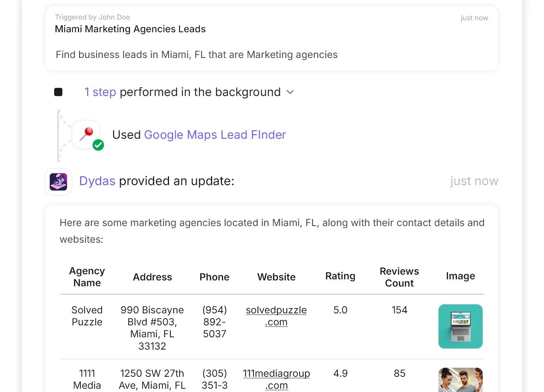Select the Miami Marketing Agencies Leads title
The image size is (544, 392).
coord(130,29)
